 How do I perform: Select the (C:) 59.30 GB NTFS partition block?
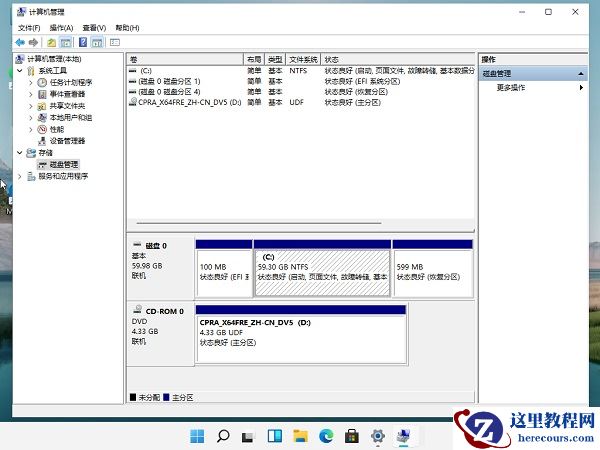(322, 268)
